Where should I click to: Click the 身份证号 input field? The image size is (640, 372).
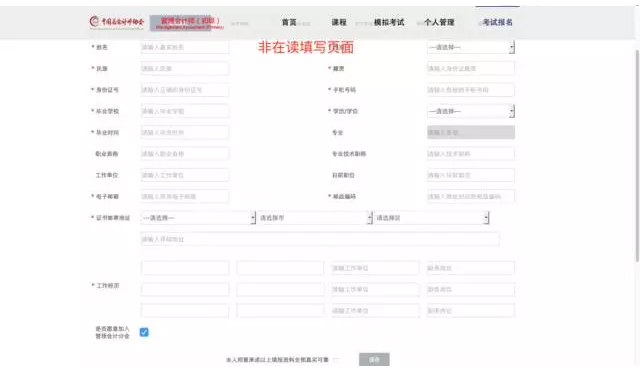185,90
